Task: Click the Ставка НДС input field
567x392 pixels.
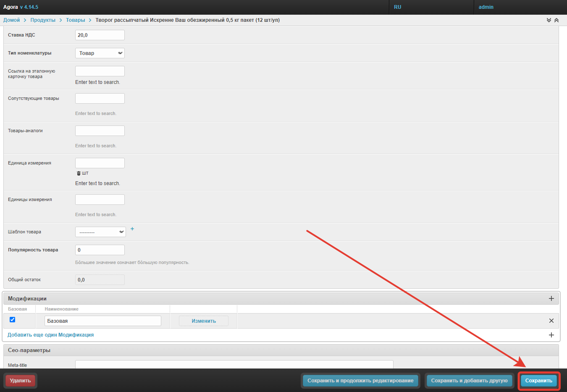Action: pos(100,35)
